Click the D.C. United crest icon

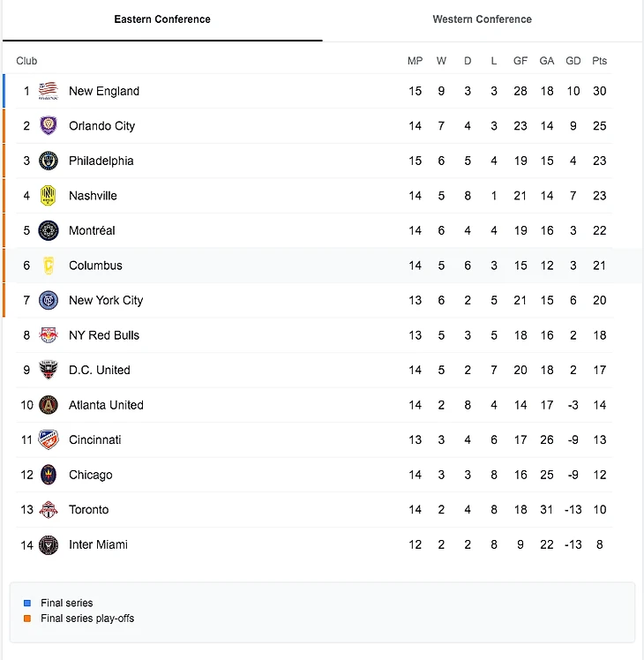tap(49, 370)
